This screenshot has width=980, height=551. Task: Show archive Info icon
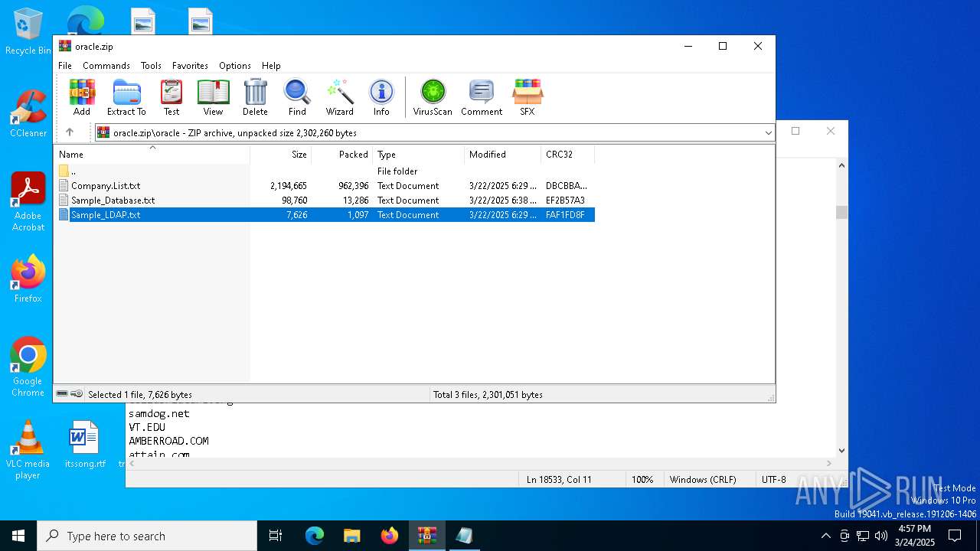click(x=381, y=97)
